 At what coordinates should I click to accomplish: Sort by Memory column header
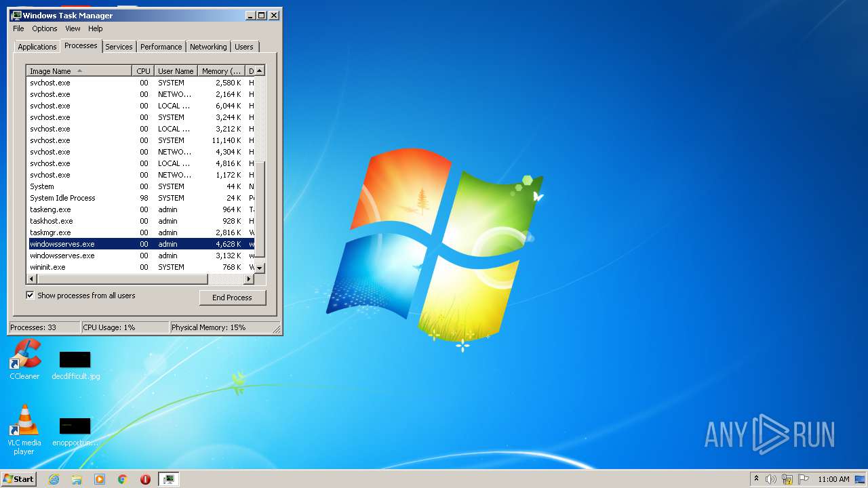(x=221, y=71)
